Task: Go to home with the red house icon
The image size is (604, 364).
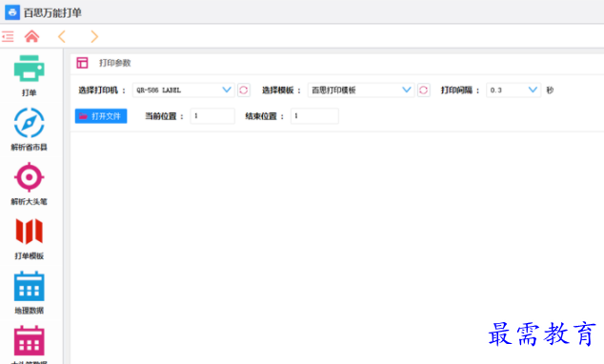Action: (x=32, y=36)
